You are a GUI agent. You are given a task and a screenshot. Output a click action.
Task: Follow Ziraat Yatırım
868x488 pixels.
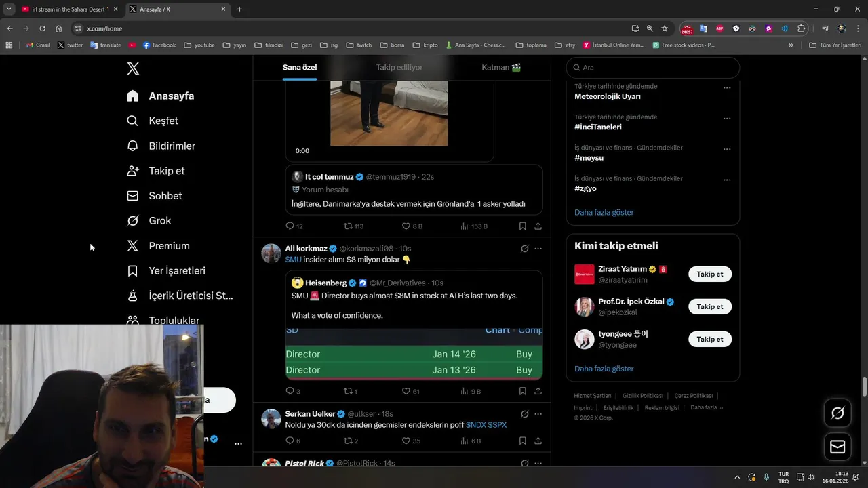tap(710, 274)
